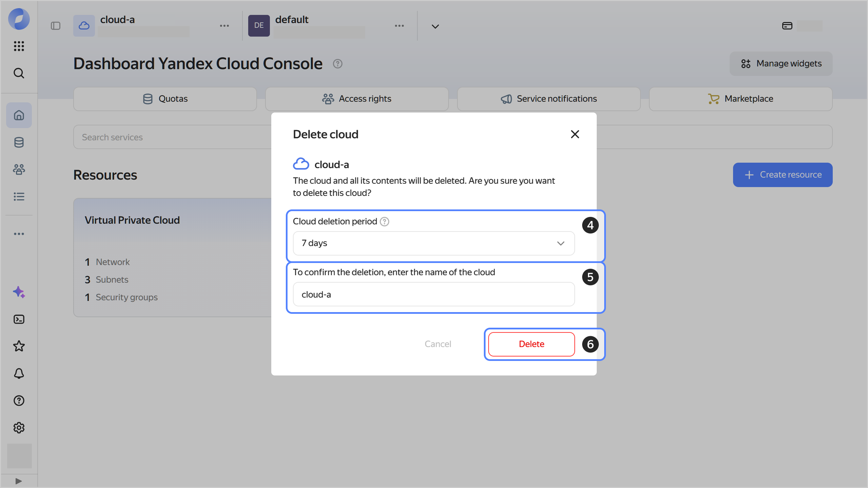Expand sidebar with bottom arrow

coord(19,481)
